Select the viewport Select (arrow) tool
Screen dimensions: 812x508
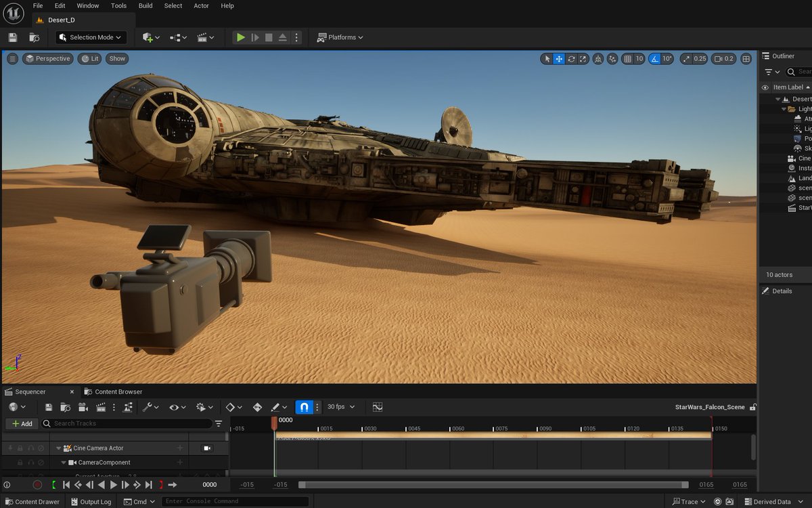tap(547, 59)
